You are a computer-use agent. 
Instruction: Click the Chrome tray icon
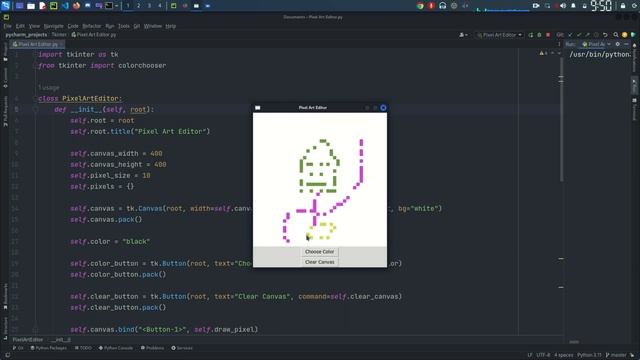[420, 6]
